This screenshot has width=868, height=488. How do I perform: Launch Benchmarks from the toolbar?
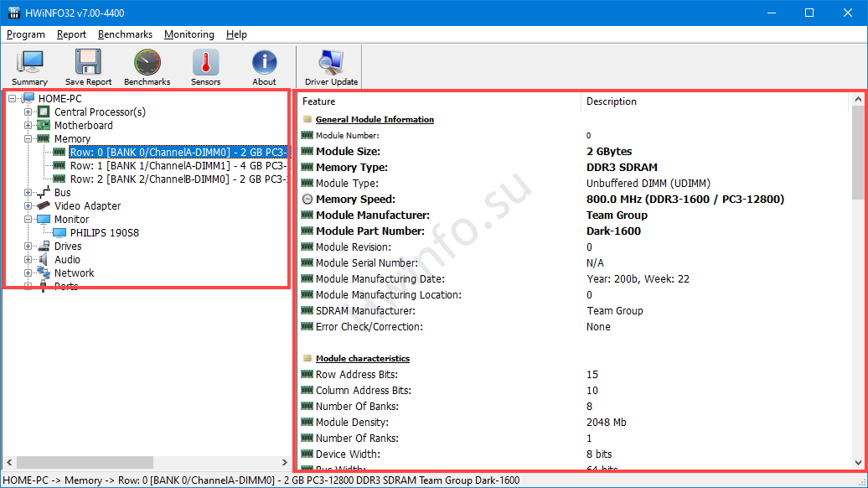coord(147,67)
